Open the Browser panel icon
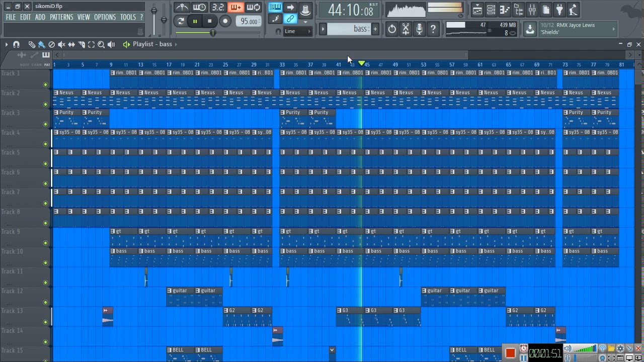Image resolution: width=644 pixels, height=362 pixels. (x=518, y=10)
